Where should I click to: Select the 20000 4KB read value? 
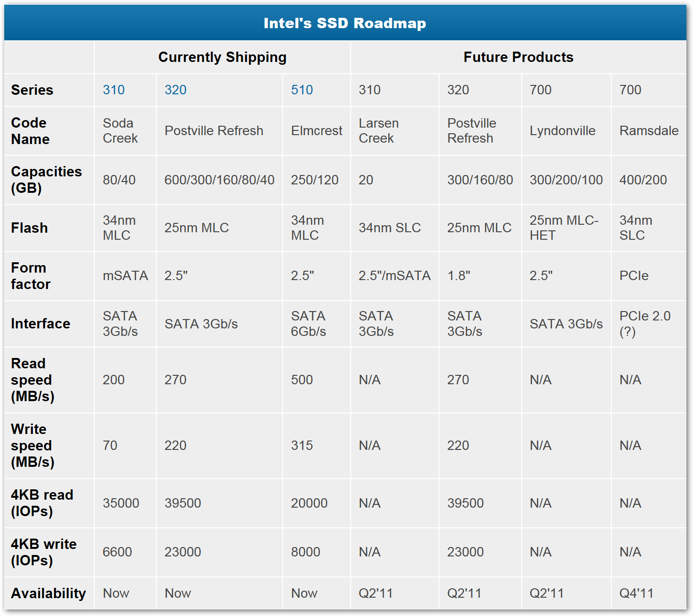[309, 503]
